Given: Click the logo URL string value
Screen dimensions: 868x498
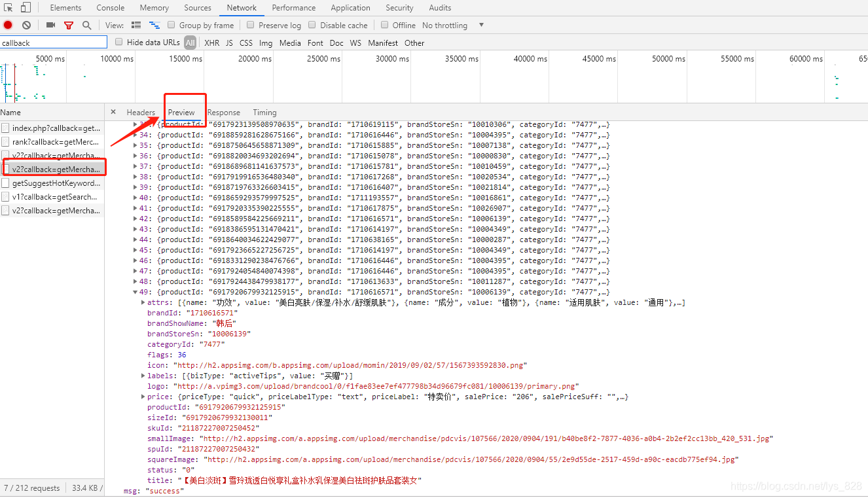Looking at the screenshot, I should pyautogui.click(x=376, y=386).
